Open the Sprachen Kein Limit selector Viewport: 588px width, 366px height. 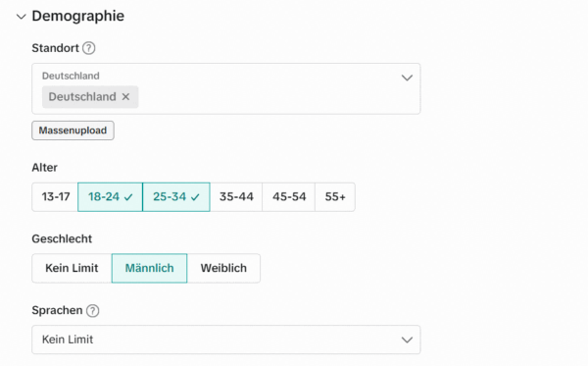click(x=226, y=340)
